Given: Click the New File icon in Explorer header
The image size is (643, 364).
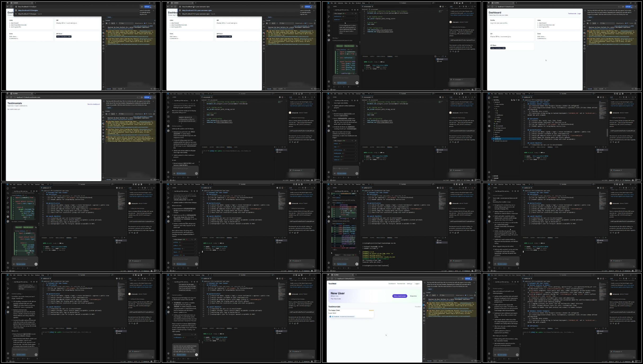Looking at the screenshot, I should (512, 100).
